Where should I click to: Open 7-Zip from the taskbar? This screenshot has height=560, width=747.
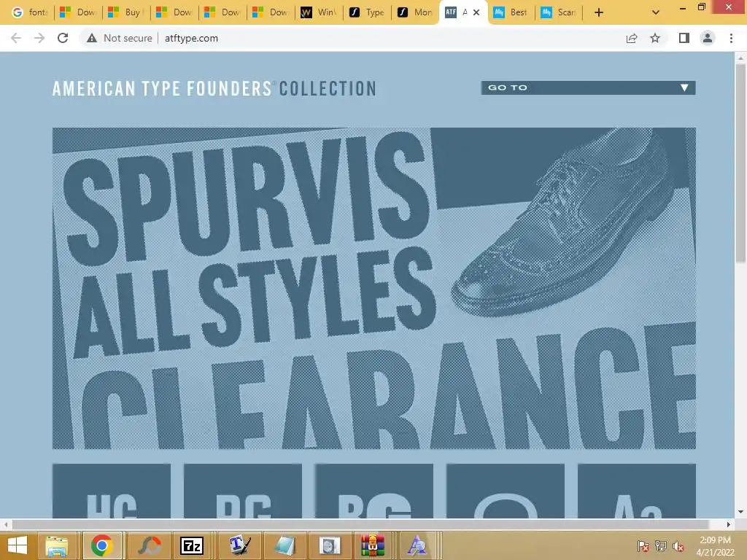coord(192,545)
